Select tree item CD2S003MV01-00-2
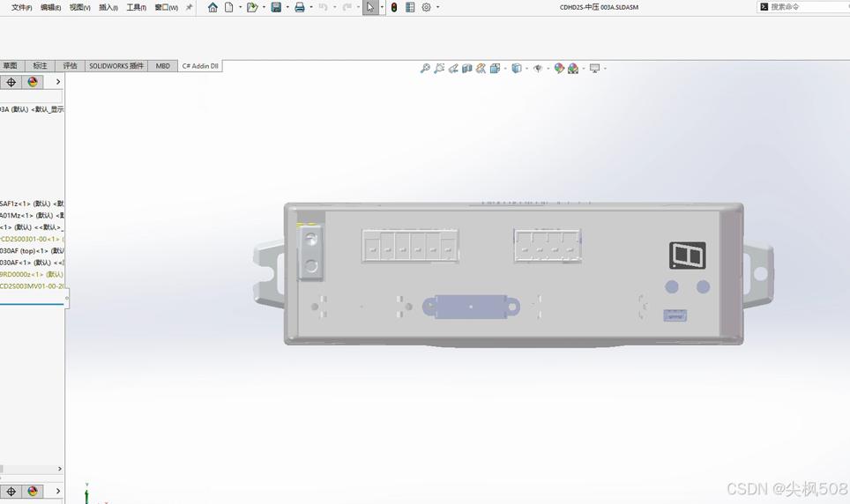The image size is (850, 504). click(32, 286)
